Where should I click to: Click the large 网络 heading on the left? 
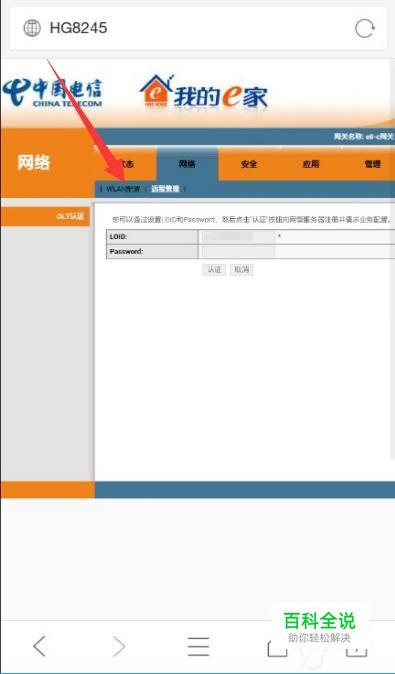pyautogui.click(x=34, y=163)
